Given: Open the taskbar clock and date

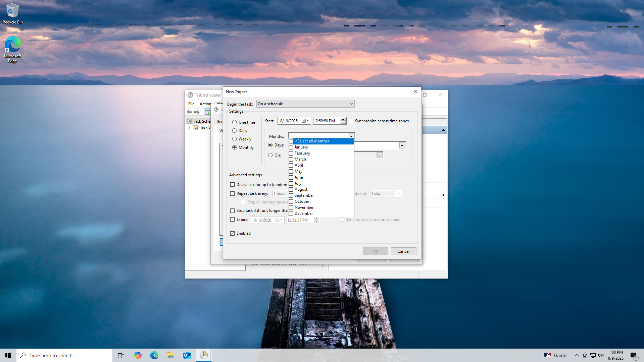Looking at the screenshot, I should 615,355.
